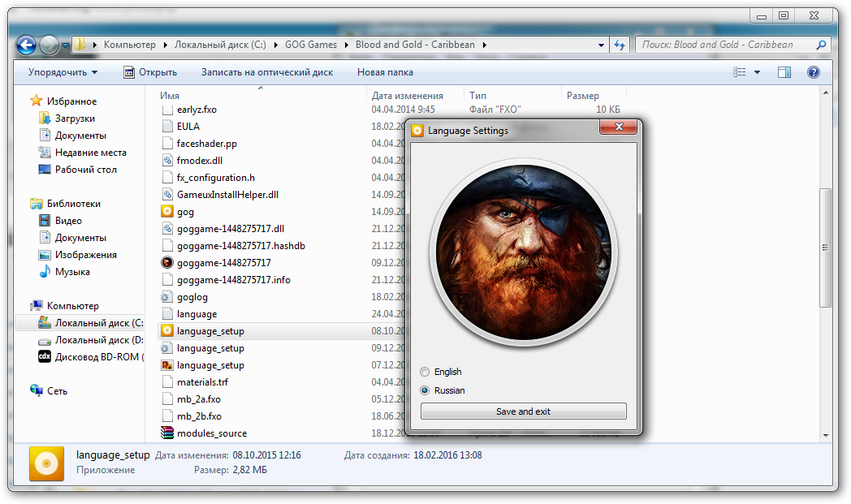The image size is (851, 504).
Task: Select the English radio button
Action: [x=425, y=372]
